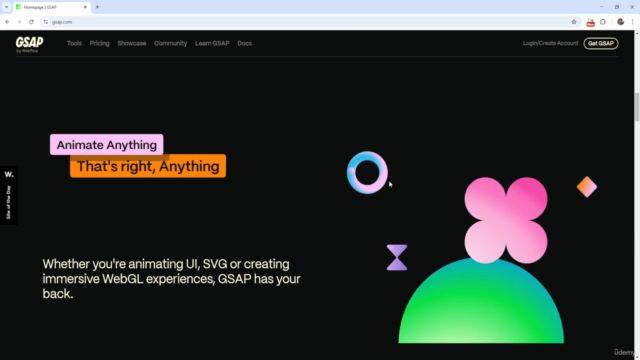View site information icon in address bar
This screenshot has height=360, width=640.
click(x=46, y=22)
